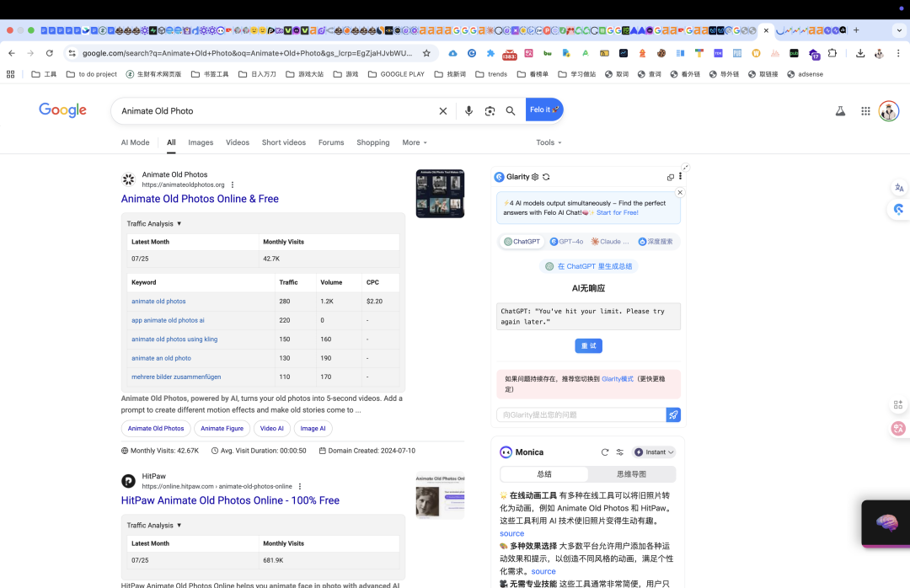Open the GOOGLE PLAY bookmark folder
This screenshot has width=910, height=588.
[x=396, y=74]
